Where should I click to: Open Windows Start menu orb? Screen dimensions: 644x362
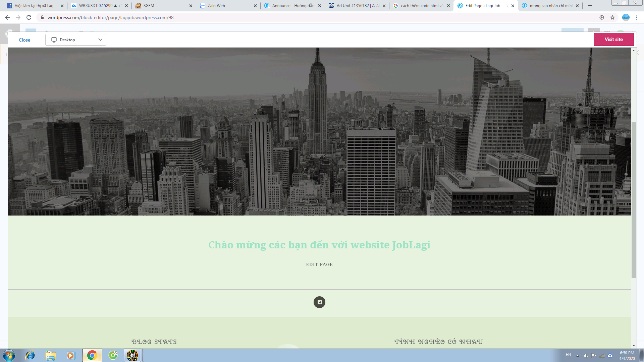tap(9, 355)
